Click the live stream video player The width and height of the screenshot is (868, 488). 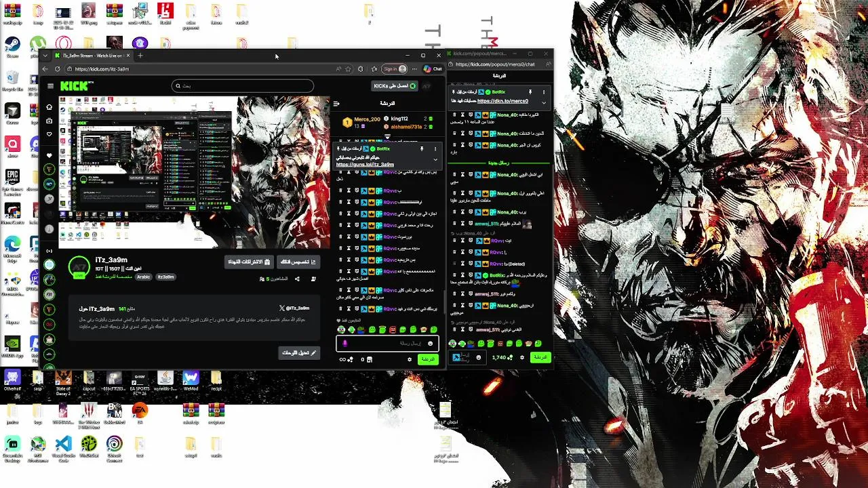194,172
